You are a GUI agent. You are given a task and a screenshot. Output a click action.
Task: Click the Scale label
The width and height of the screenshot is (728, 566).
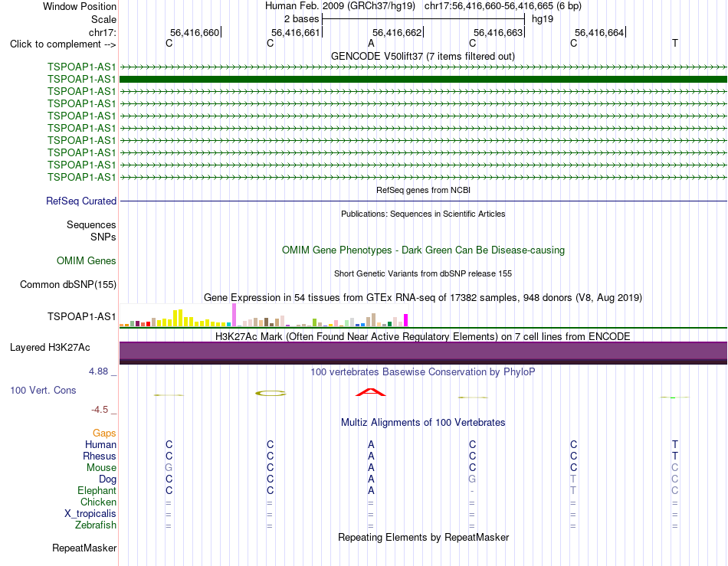[103, 19]
